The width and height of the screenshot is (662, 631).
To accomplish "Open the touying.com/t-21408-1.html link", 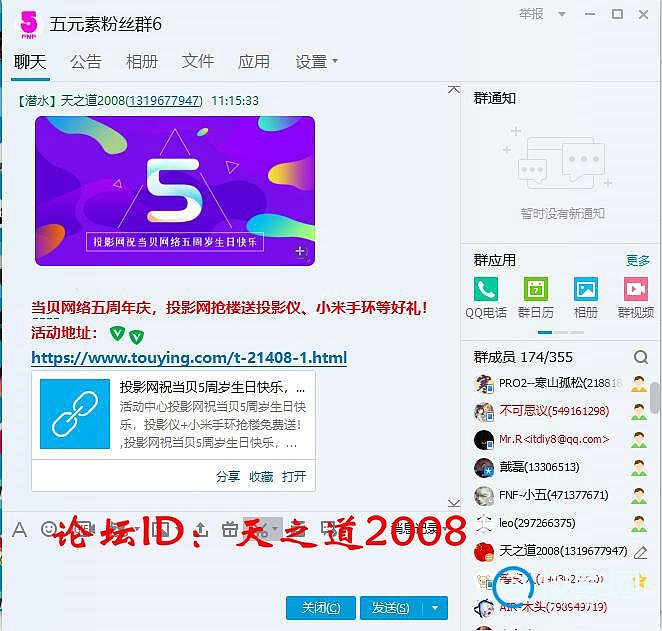I will coord(189,358).
